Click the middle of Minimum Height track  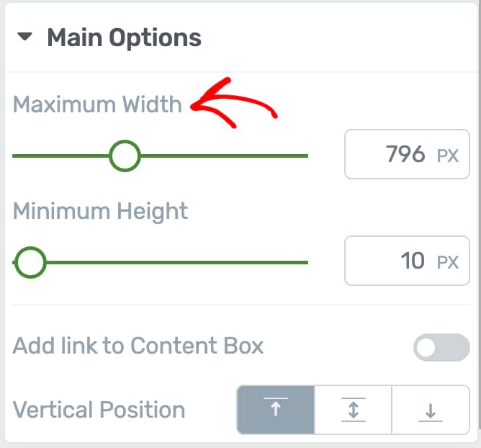pyautogui.click(x=161, y=262)
